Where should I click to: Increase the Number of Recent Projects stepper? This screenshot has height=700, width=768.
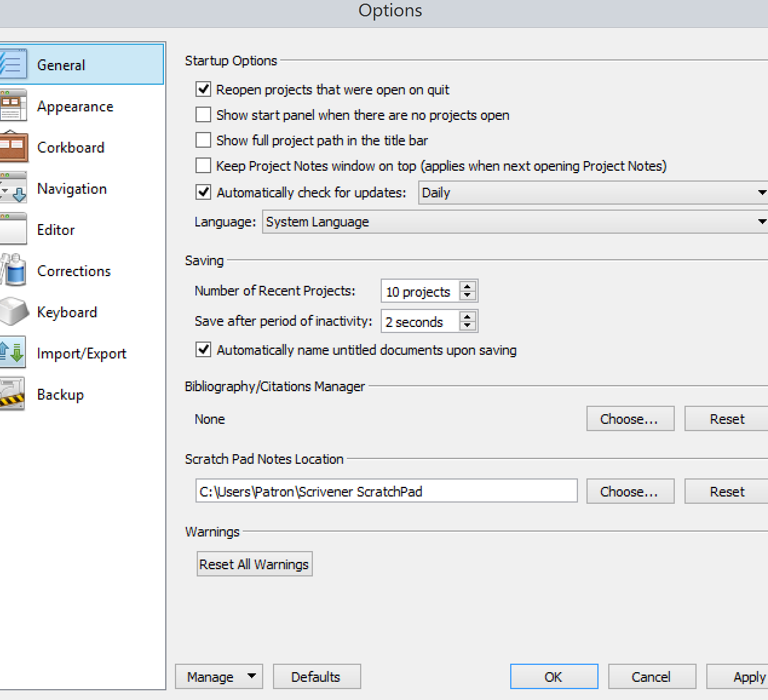point(467,286)
